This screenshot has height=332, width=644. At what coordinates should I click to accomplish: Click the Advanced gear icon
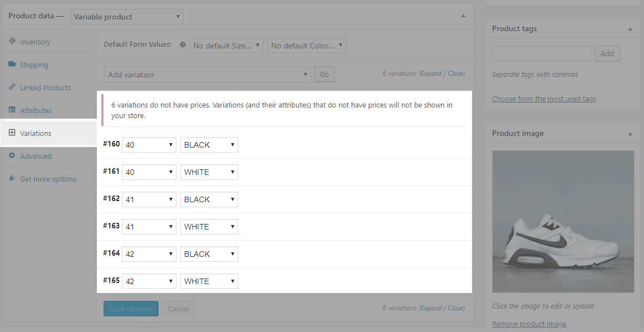pyautogui.click(x=12, y=156)
